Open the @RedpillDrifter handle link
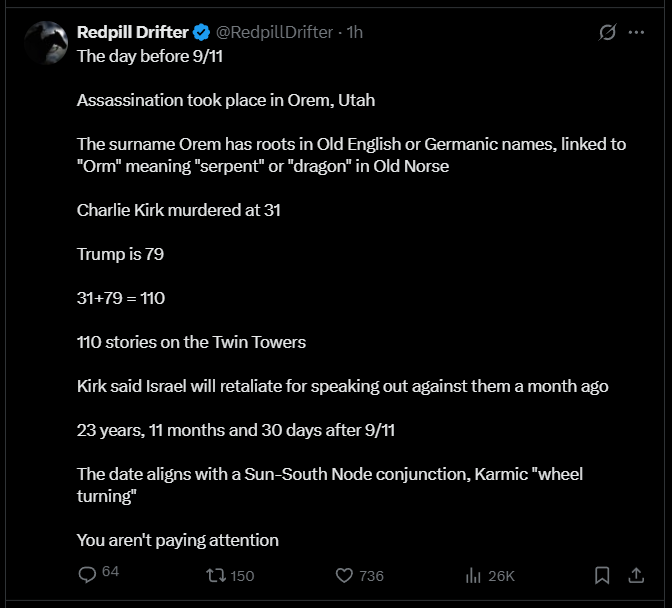The width and height of the screenshot is (672, 608). click(x=275, y=32)
